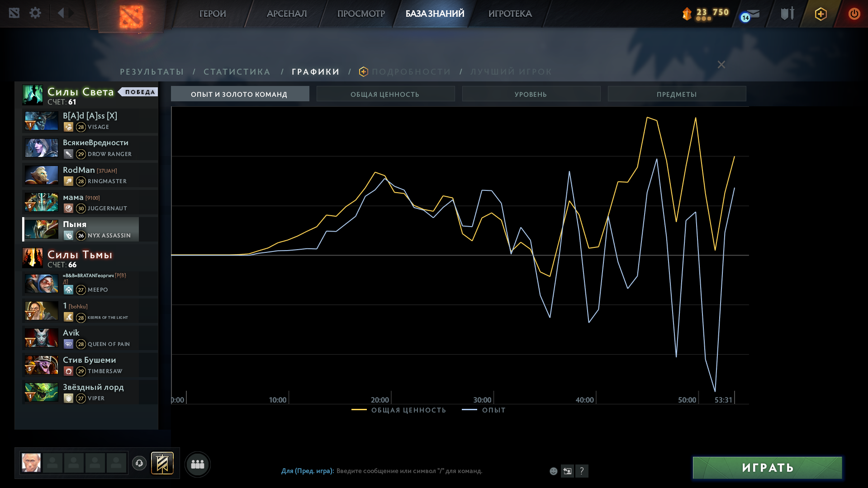Click the Dire team emblem icon
868x488 pixels.
[x=33, y=258]
